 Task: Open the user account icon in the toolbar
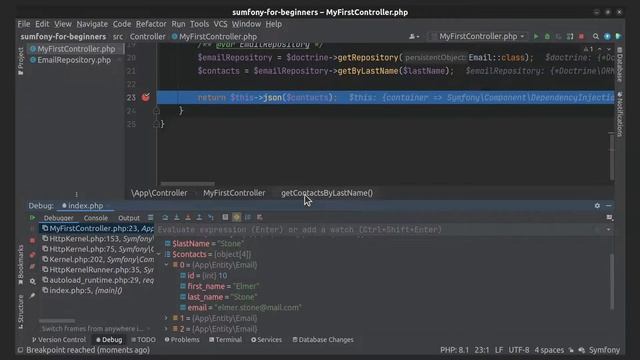pos(414,36)
